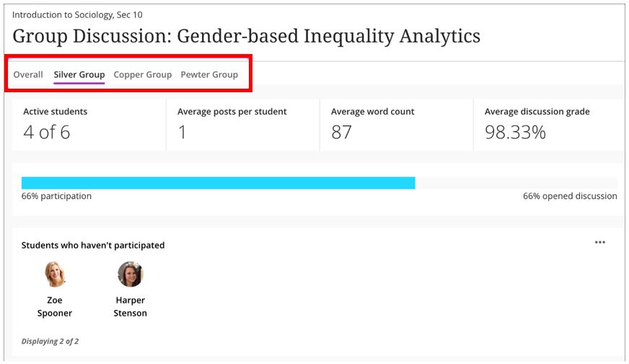The image size is (629, 364).
Task: Click the Introduction to Sociology, Sec 10 course label
Action: [x=77, y=15]
